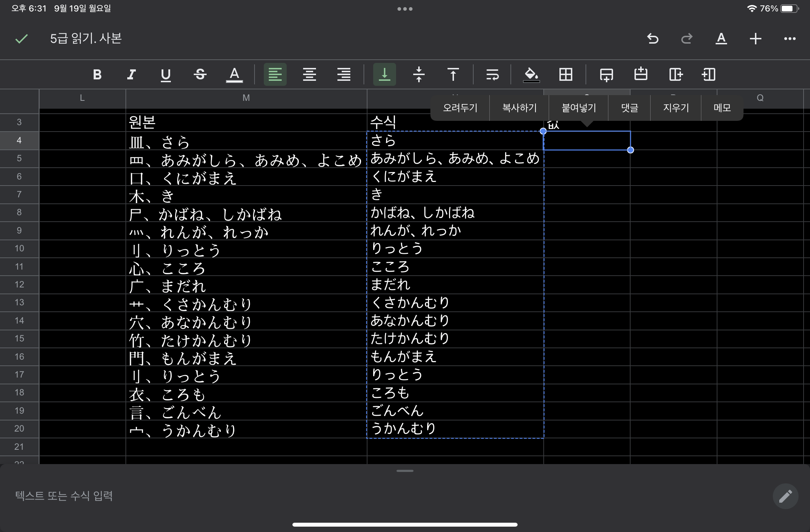Toggle bold formatting

[97, 75]
